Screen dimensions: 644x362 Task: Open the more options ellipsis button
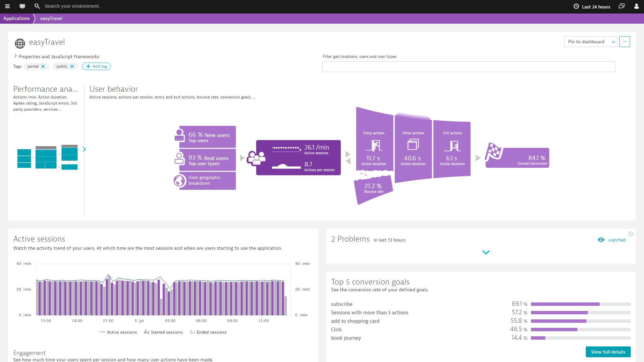coord(625,42)
